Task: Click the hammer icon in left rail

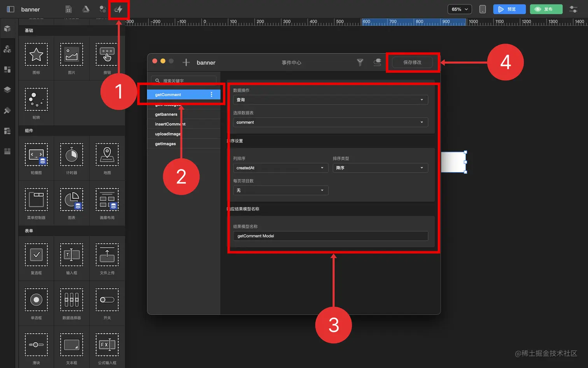Action: [x=7, y=110]
